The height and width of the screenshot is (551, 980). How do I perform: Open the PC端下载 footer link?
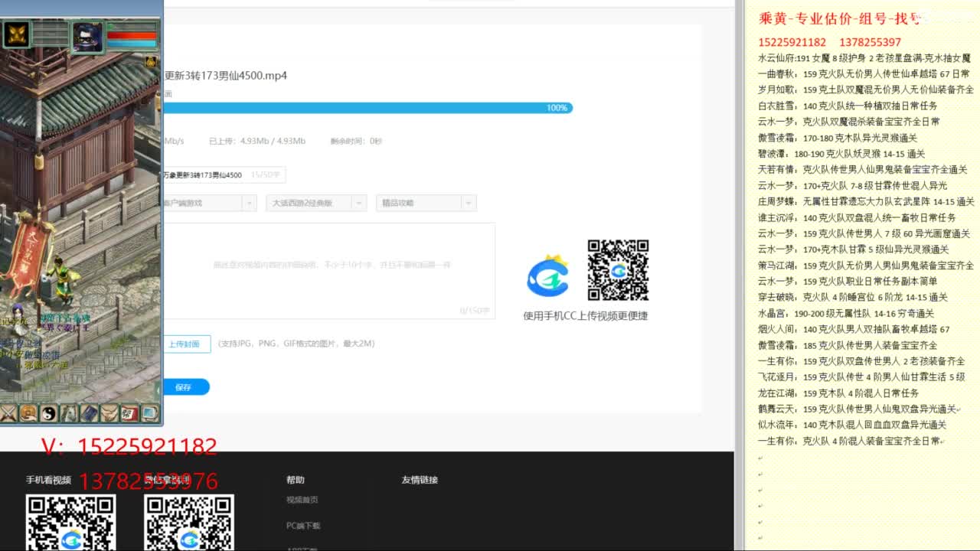pos(303,526)
